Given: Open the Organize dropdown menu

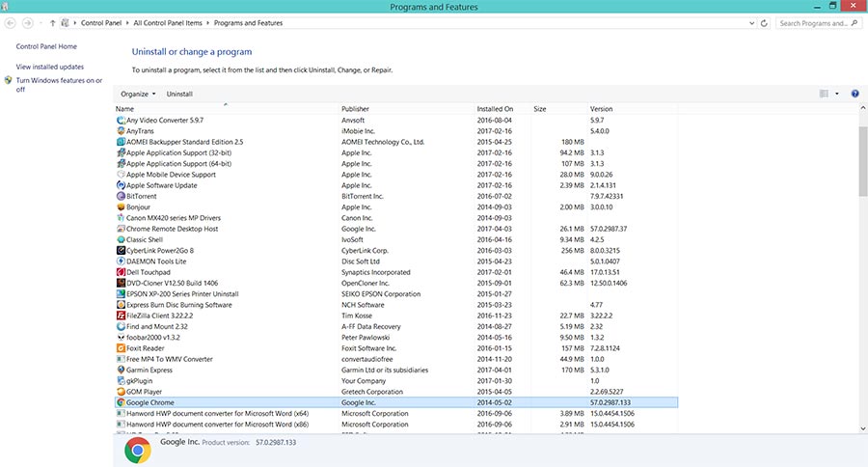Looking at the screenshot, I should 138,95.
